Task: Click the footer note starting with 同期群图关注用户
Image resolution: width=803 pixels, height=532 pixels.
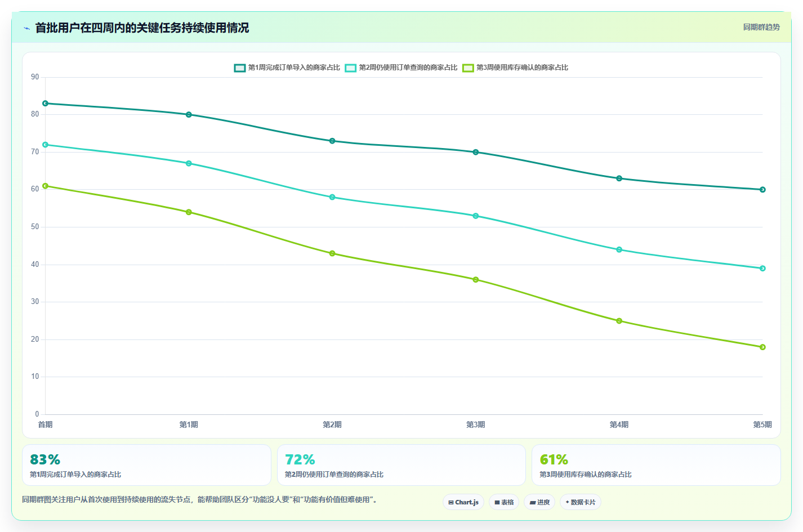Action: pyautogui.click(x=199, y=500)
